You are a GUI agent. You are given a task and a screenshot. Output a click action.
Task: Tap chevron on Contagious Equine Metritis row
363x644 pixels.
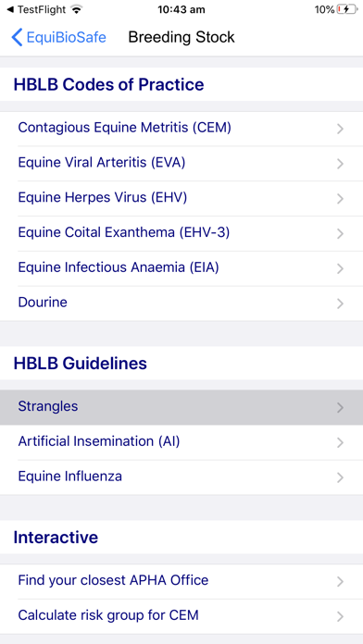(340, 129)
